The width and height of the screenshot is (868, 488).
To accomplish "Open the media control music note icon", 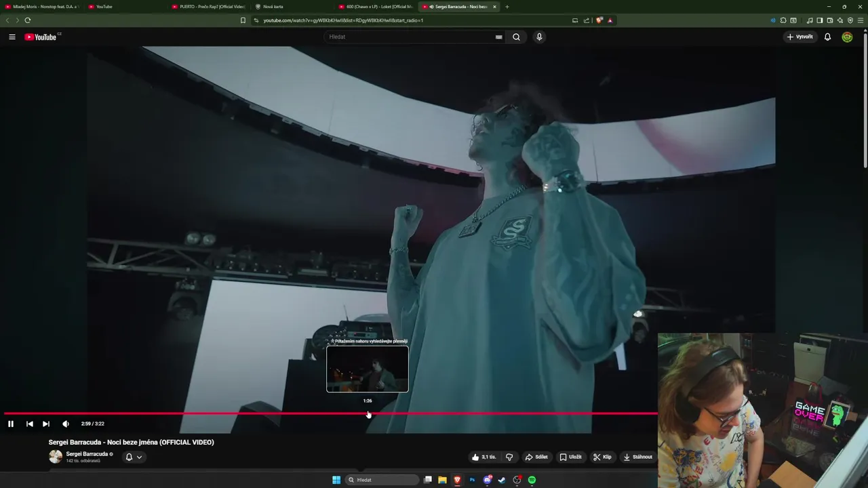I will pyautogui.click(x=810, y=20).
